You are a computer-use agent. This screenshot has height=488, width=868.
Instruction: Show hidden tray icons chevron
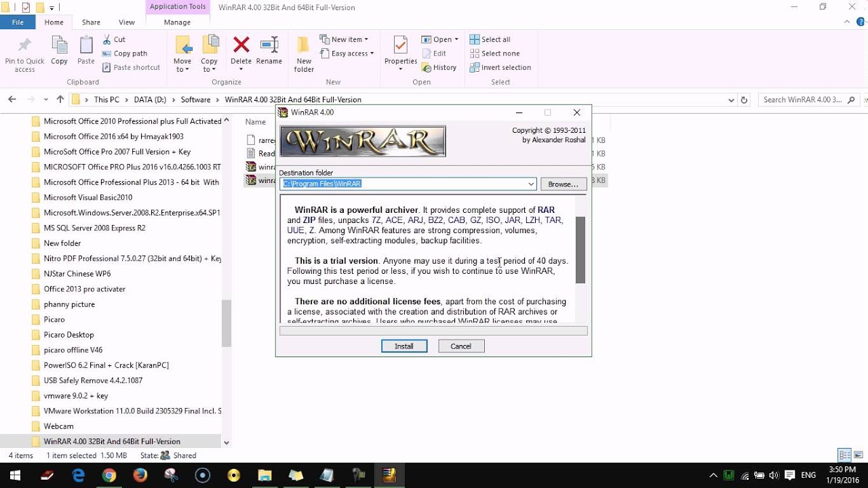[x=714, y=475]
